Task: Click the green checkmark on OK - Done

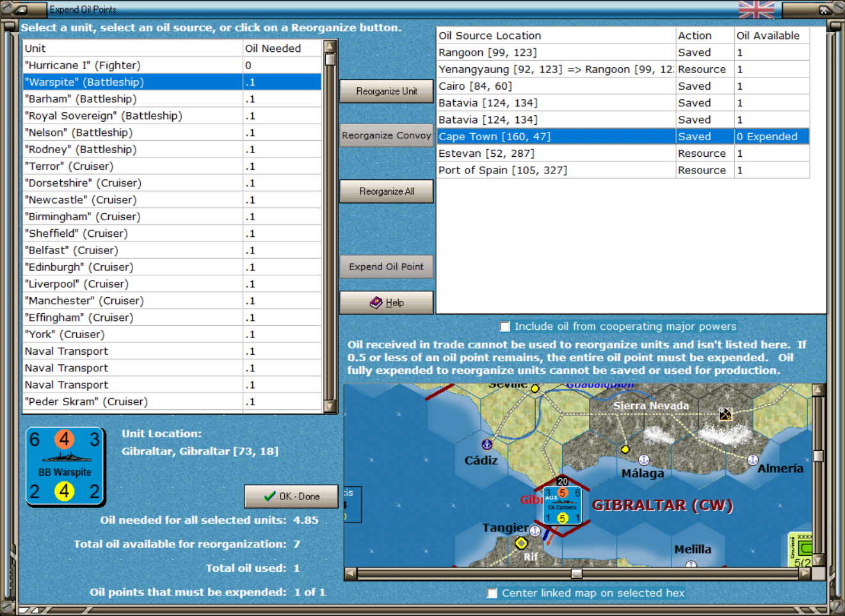Action: point(270,496)
